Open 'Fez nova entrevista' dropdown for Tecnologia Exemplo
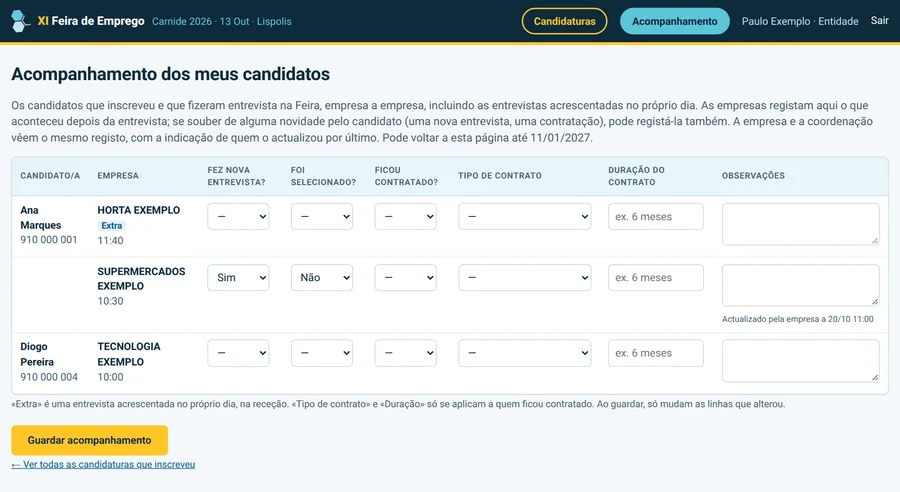The height and width of the screenshot is (492, 900). click(238, 353)
